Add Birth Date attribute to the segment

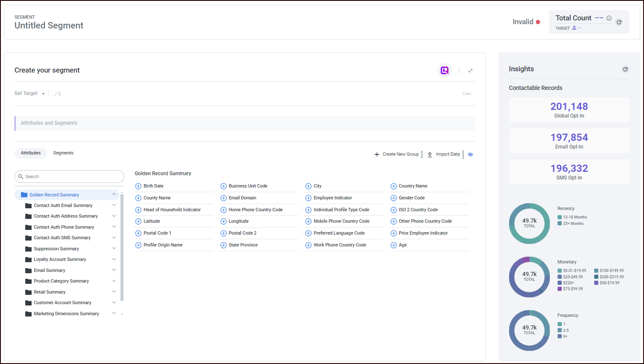coord(138,186)
